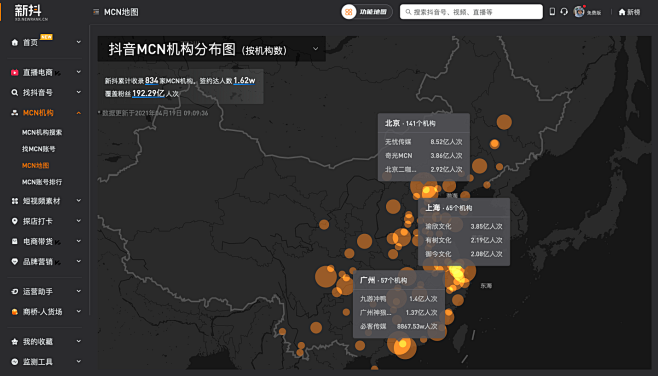Expand the 我的收藏 chevron

point(78,341)
